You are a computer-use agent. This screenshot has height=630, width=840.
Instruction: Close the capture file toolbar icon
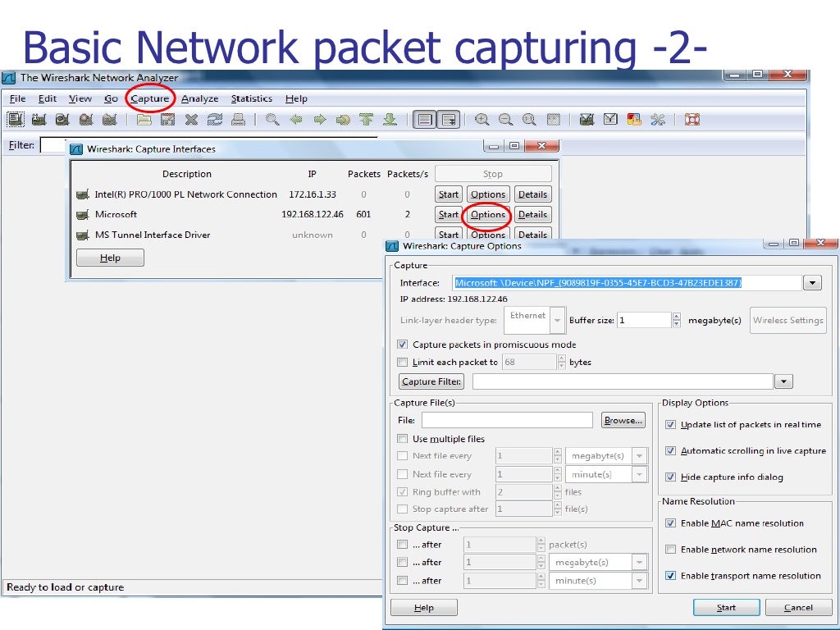coord(191,119)
